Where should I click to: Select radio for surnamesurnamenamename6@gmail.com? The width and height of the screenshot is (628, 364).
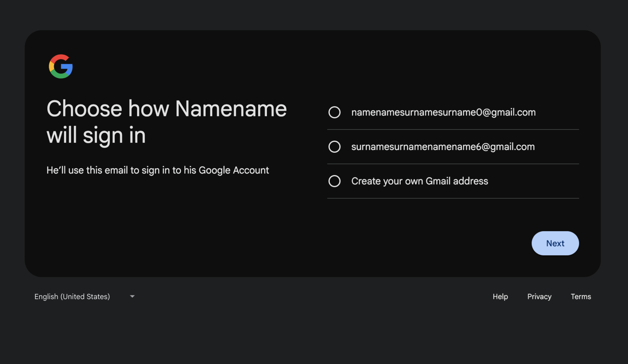point(334,147)
